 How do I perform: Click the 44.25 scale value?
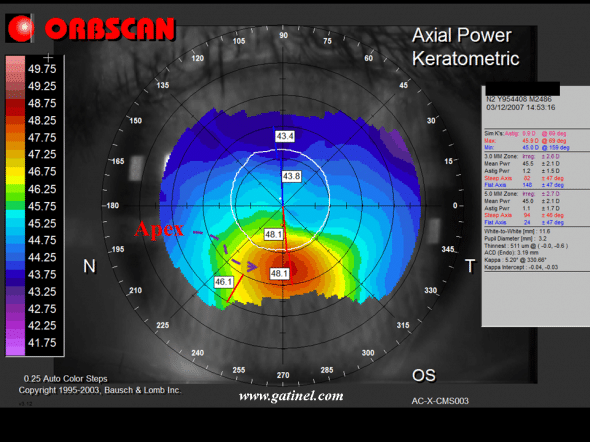(42, 257)
